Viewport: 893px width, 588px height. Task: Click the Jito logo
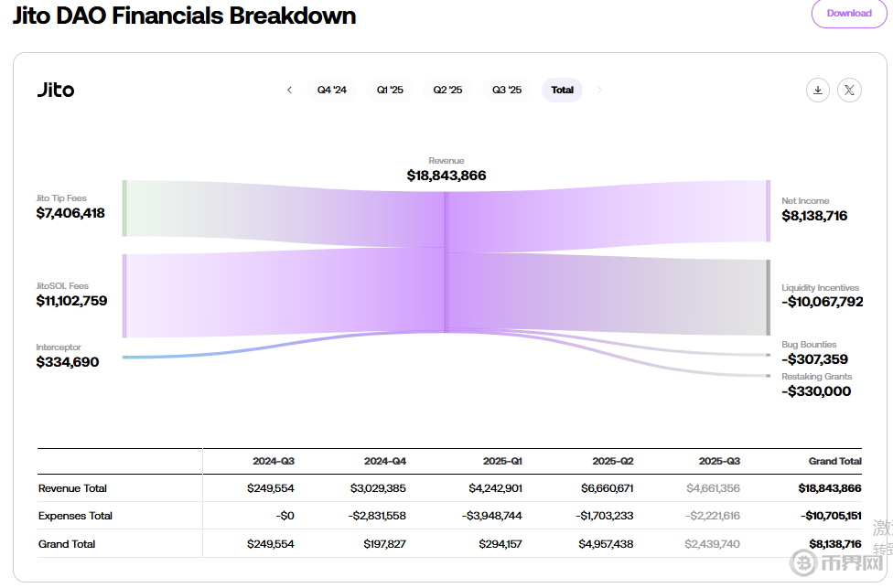click(56, 90)
